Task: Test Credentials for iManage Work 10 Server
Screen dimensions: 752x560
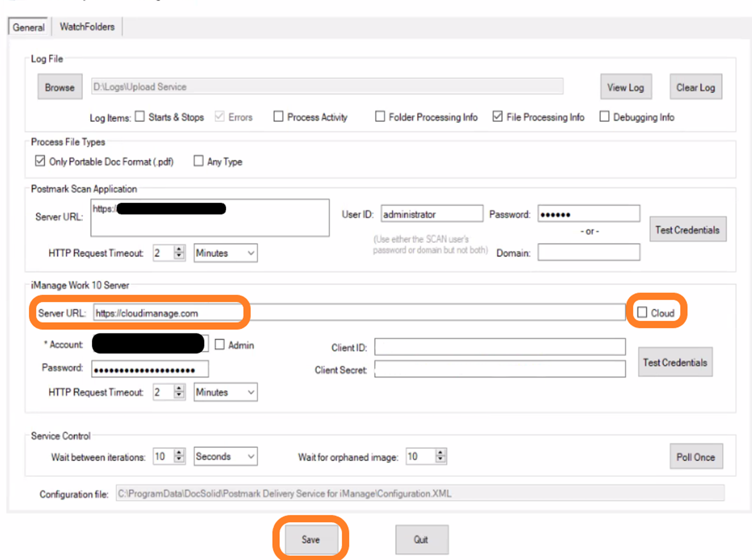Action: [x=675, y=362]
